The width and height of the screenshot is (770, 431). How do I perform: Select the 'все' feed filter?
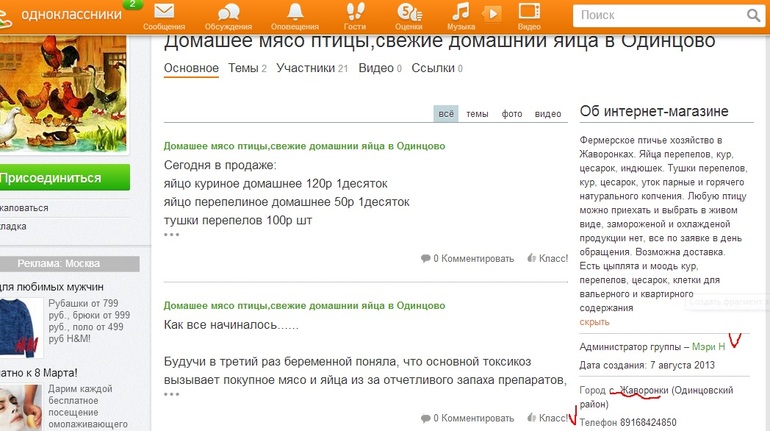coord(446,114)
